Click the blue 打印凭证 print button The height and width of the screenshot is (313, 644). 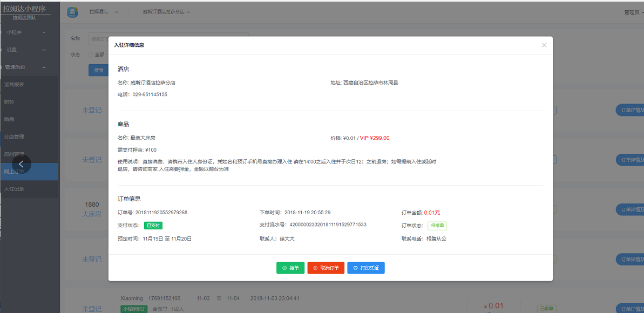point(366,268)
